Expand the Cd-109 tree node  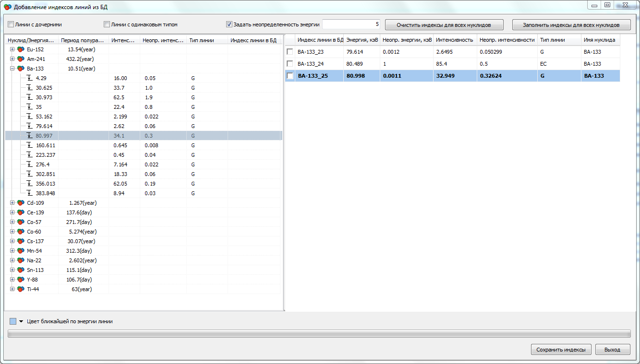coord(12,203)
